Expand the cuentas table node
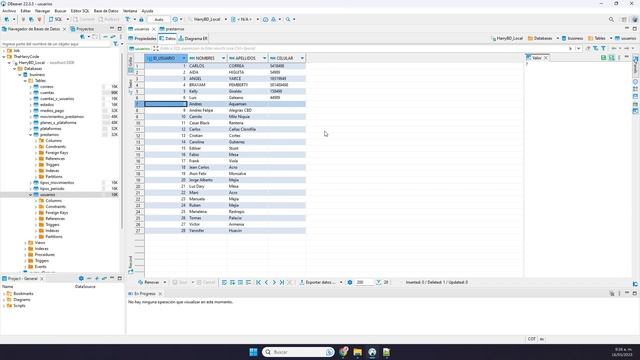 click(x=31, y=93)
